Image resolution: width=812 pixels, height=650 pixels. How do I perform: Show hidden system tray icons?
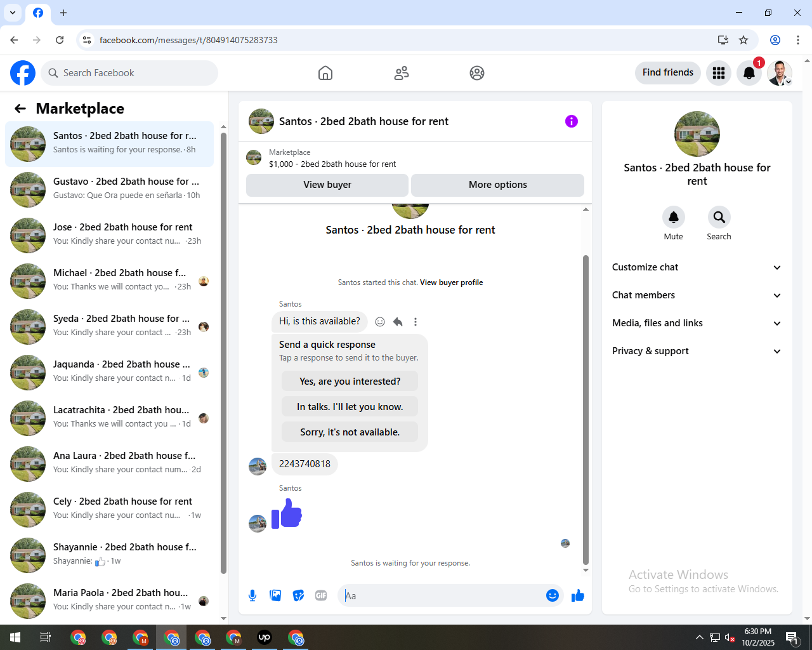[699, 637]
